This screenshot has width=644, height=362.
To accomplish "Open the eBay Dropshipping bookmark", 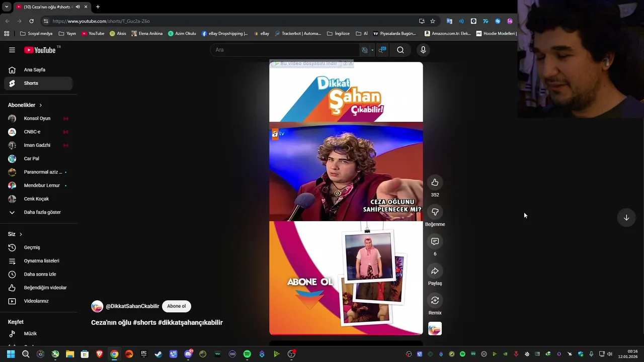I will click(225, 34).
